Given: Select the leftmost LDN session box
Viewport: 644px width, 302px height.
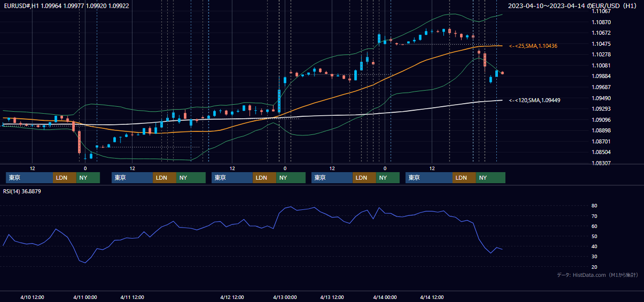Looking at the screenshot, I should coord(65,178).
